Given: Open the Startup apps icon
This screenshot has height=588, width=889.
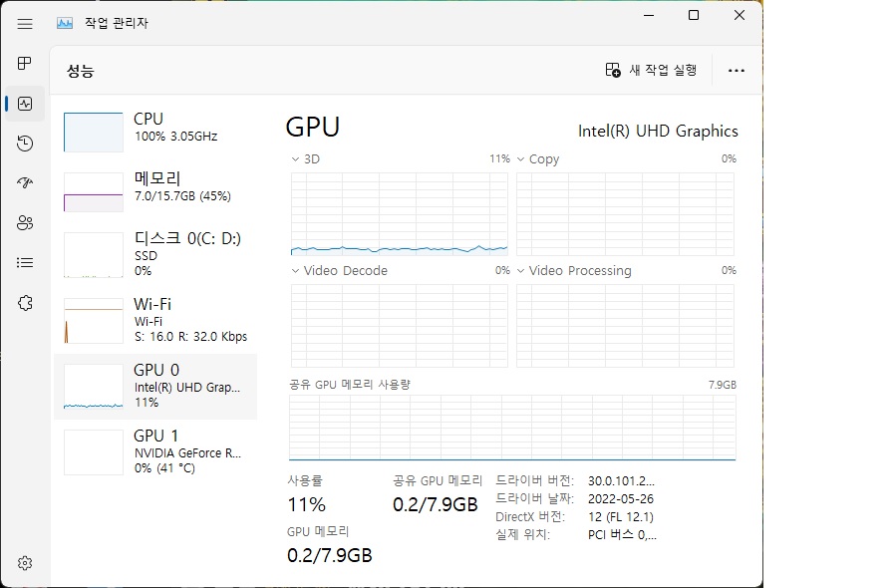Looking at the screenshot, I should click(x=24, y=183).
